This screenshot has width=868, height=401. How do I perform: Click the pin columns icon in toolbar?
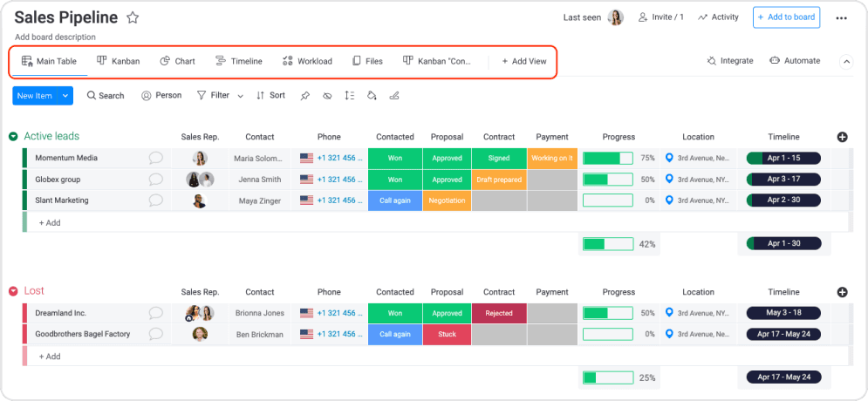[305, 96]
